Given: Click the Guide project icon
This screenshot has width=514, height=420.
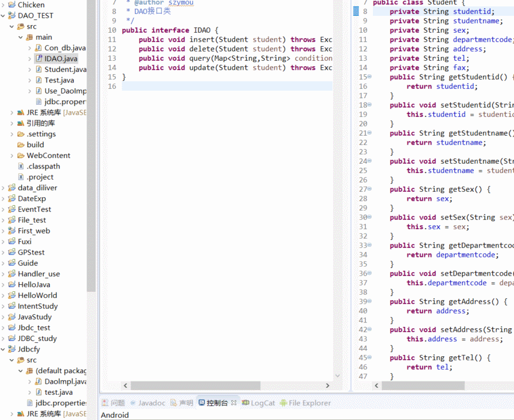Looking at the screenshot, I should [12, 263].
